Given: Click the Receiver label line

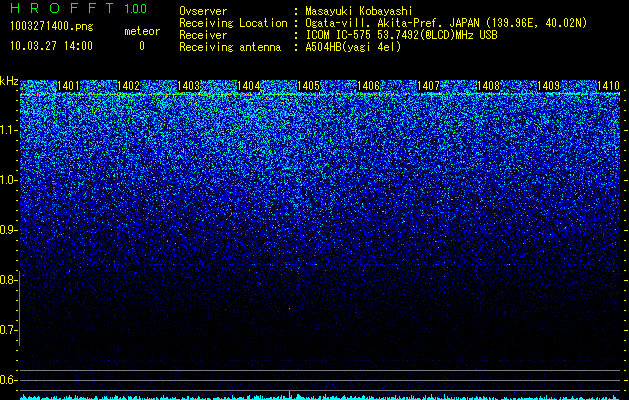Looking at the screenshot, I should (203, 35).
